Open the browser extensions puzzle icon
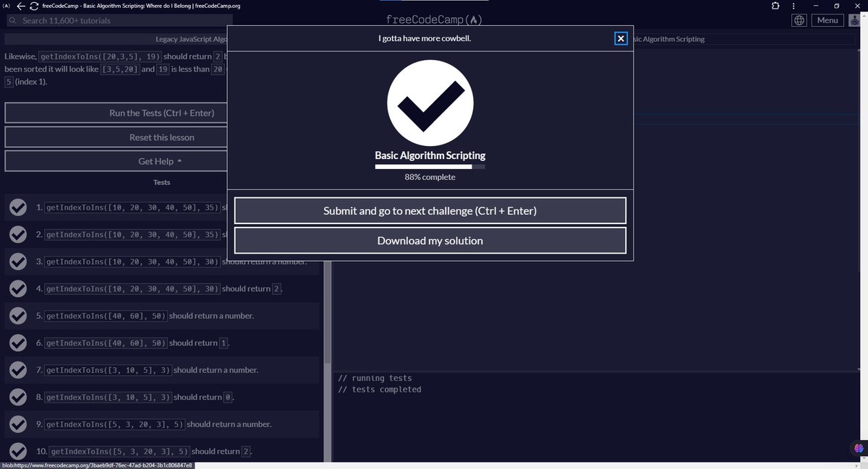This screenshot has height=469, width=868. pos(775,6)
